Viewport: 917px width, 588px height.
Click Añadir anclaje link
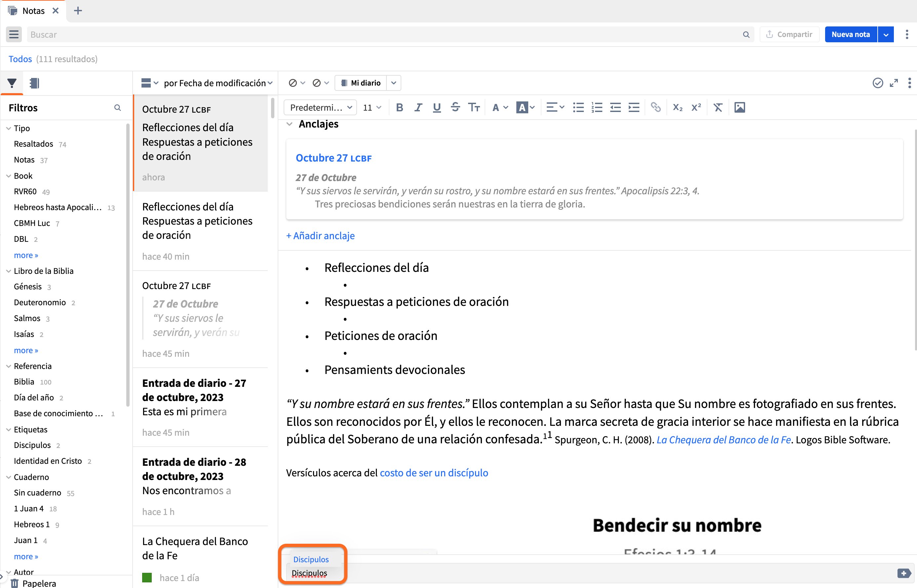click(x=320, y=236)
